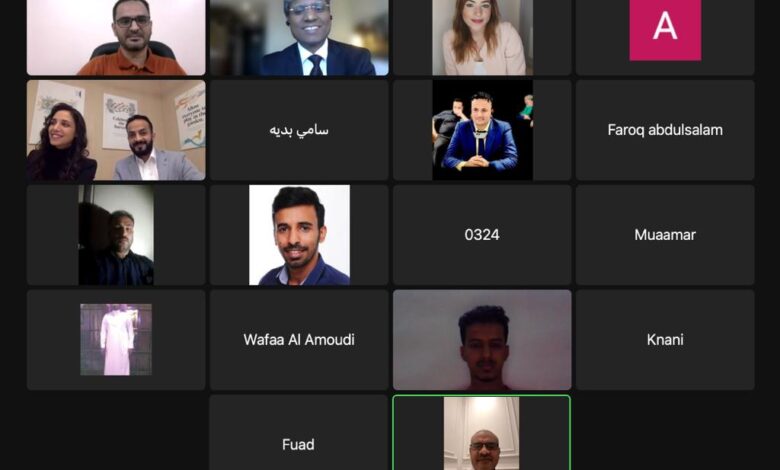Click small photo of person in white thobe
Image resolution: width=780 pixels, height=470 pixels.
116,340
